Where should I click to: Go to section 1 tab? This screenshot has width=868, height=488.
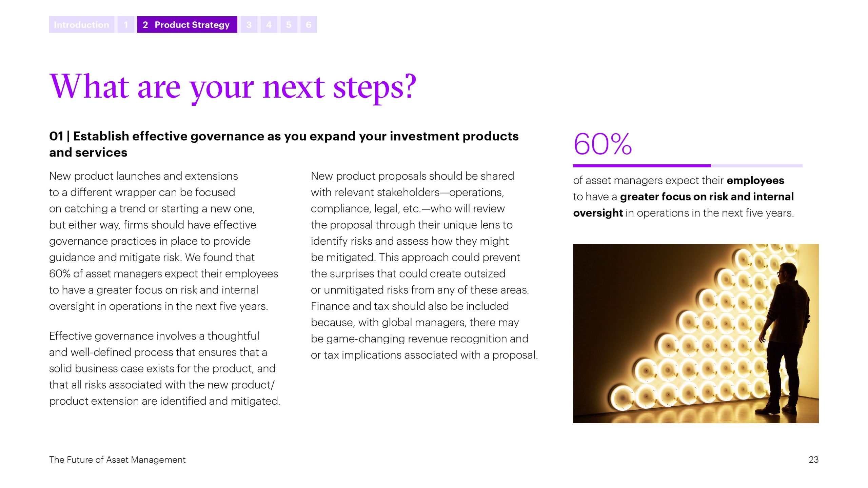(x=126, y=25)
